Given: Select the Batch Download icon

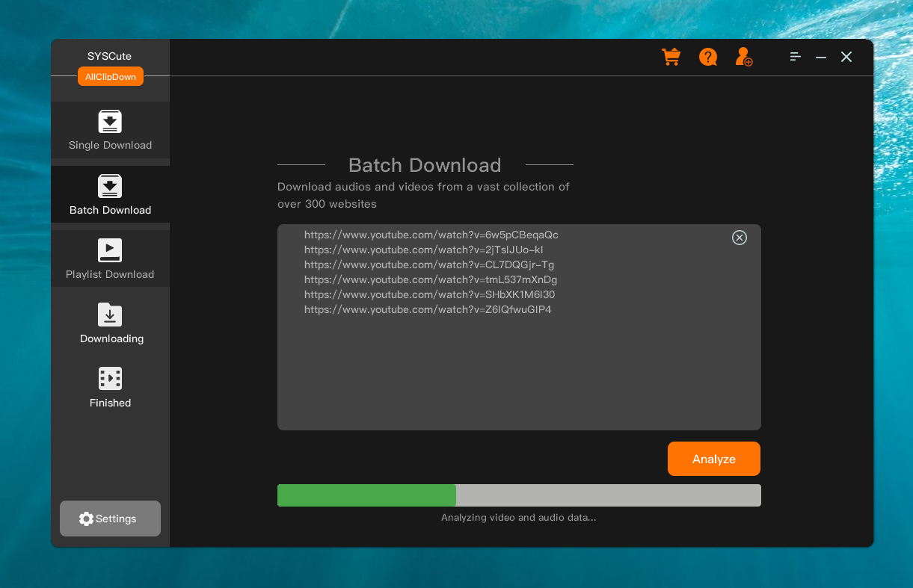Looking at the screenshot, I should click(x=109, y=187).
